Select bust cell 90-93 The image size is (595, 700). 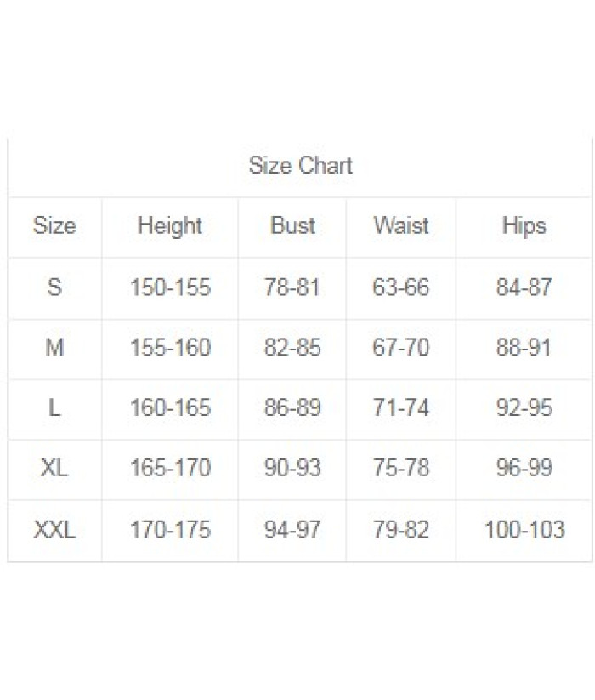(x=292, y=468)
